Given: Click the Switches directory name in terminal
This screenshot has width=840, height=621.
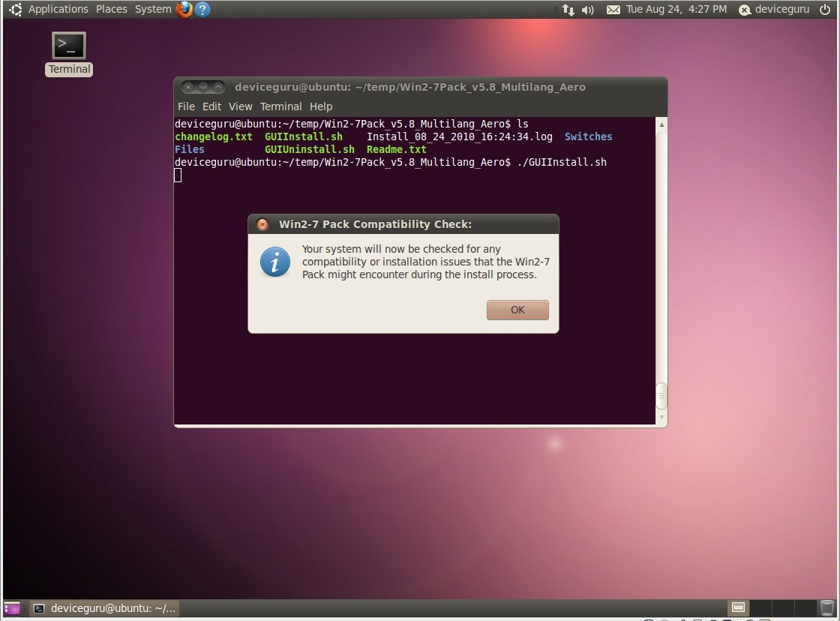Looking at the screenshot, I should pos(588,136).
